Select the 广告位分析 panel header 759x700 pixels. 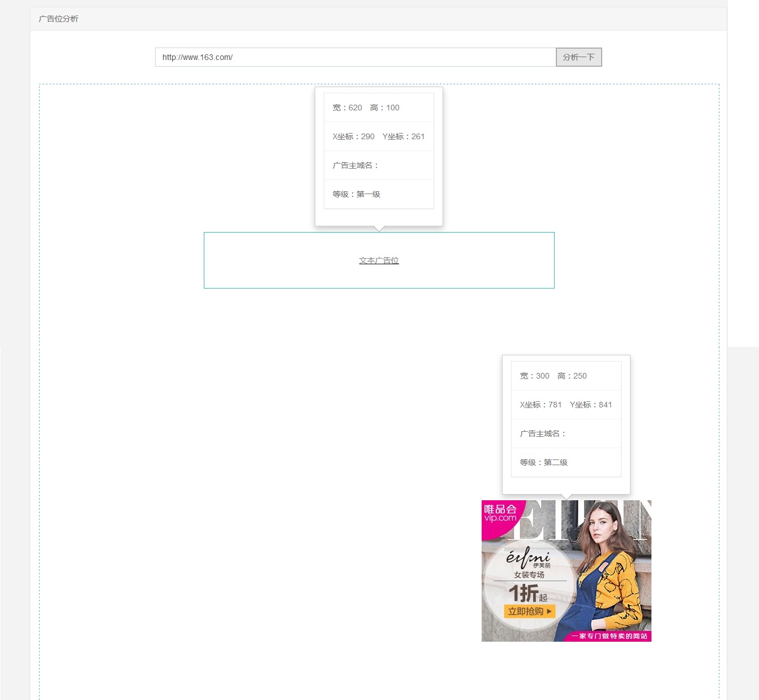(379, 19)
